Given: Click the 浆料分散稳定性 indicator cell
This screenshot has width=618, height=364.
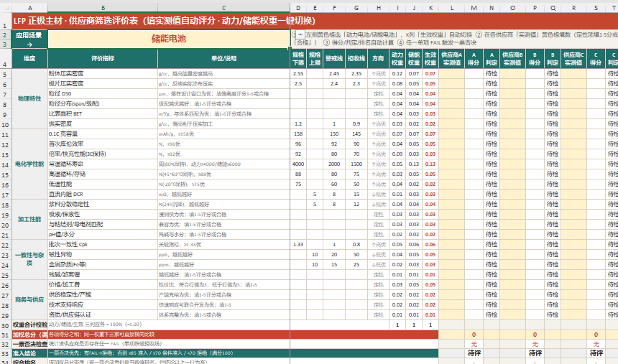Looking at the screenshot, I should tap(103, 205).
